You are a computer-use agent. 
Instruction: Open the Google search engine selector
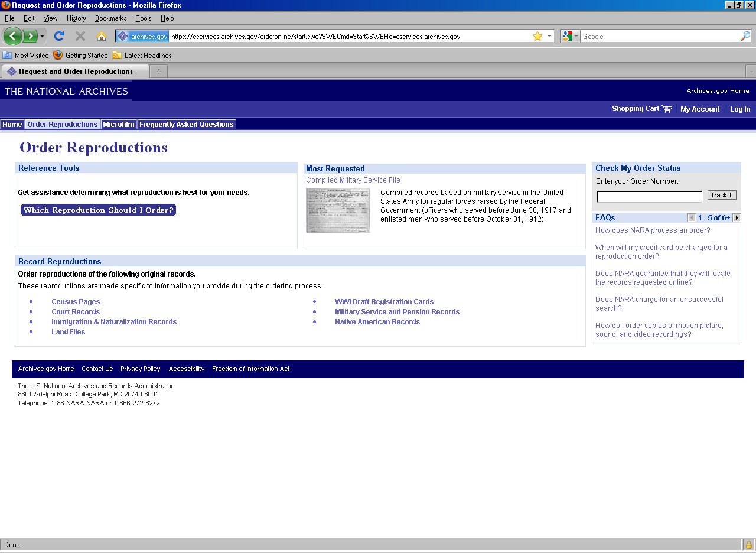click(x=571, y=36)
